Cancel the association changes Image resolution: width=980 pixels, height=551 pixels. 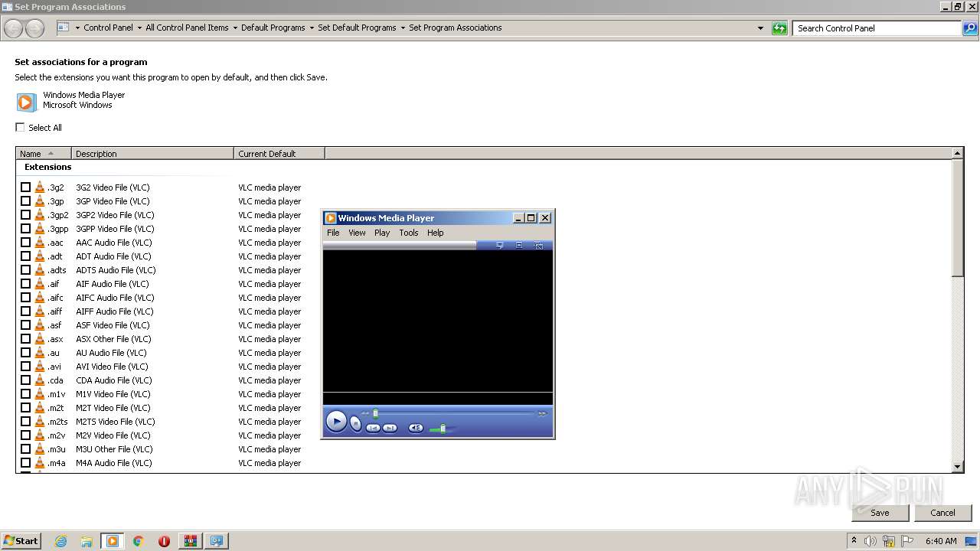(942, 513)
